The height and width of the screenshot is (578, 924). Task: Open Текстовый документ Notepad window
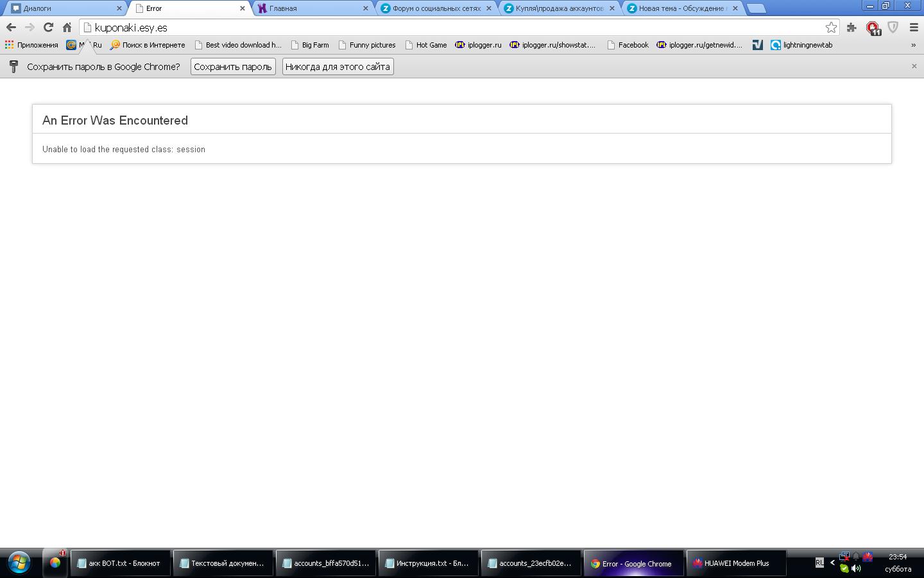click(223, 563)
